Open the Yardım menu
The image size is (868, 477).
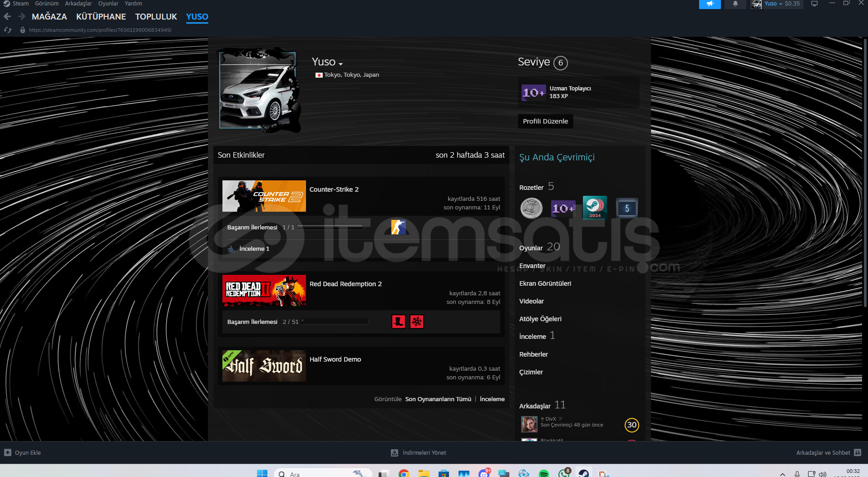(x=133, y=4)
